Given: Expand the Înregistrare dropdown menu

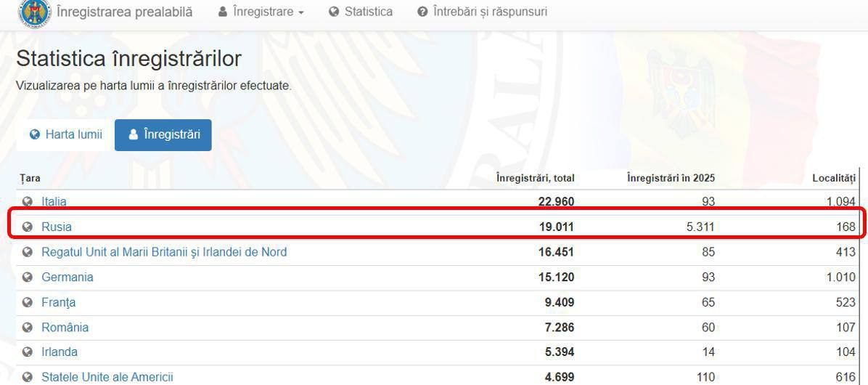Looking at the screenshot, I should point(261,12).
